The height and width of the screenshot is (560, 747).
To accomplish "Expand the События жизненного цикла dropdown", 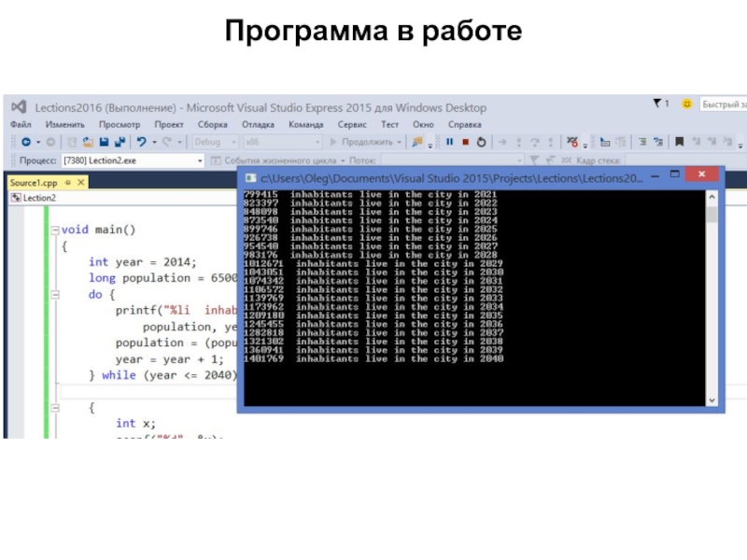I will point(343,161).
